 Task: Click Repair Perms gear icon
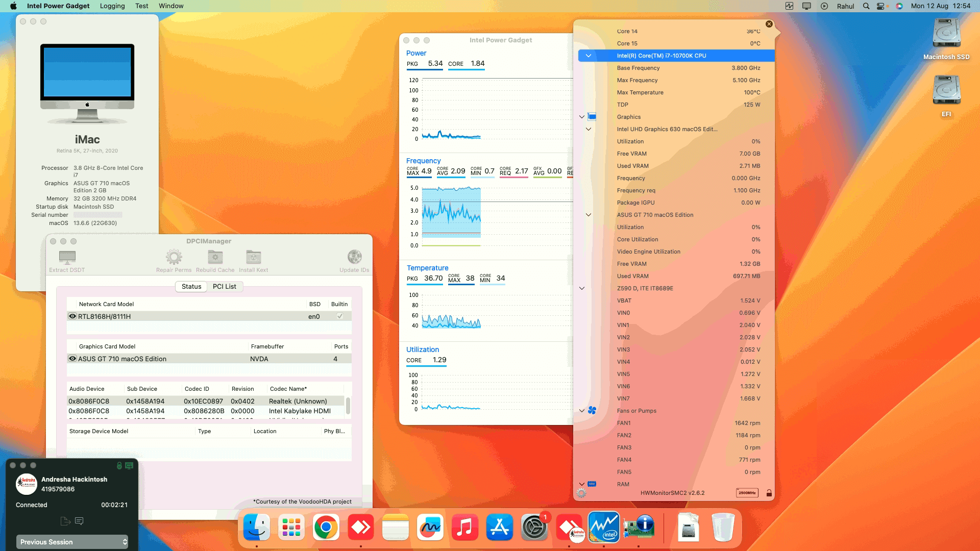click(174, 257)
